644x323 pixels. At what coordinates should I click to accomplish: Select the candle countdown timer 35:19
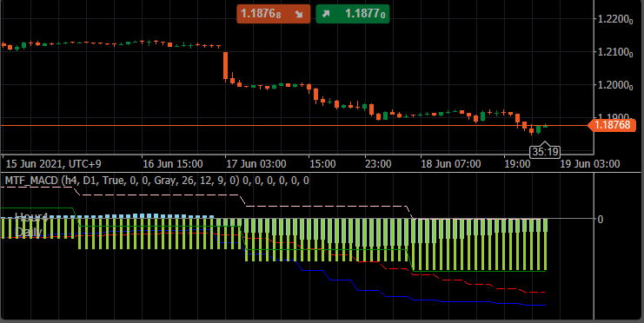pyautogui.click(x=545, y=152)
